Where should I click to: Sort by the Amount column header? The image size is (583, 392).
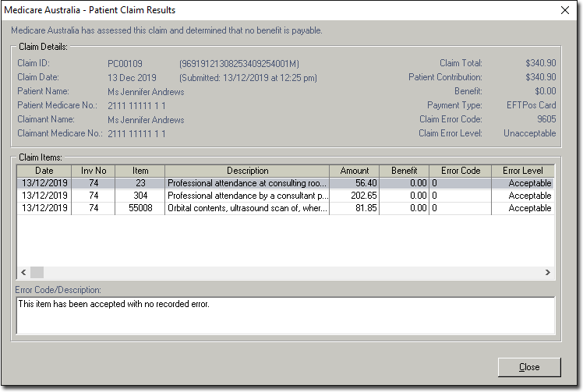point(354,171)
